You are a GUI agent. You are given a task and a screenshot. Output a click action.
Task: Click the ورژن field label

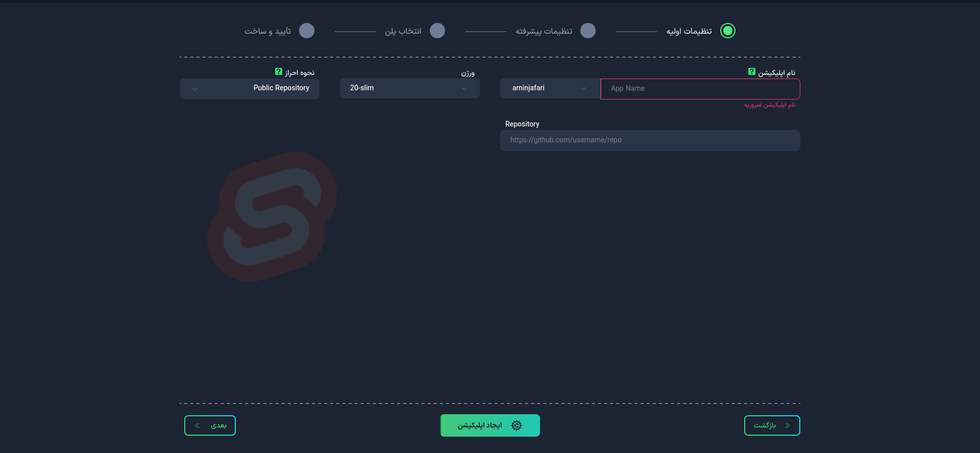pyautogui.click(x=468, y=73)
